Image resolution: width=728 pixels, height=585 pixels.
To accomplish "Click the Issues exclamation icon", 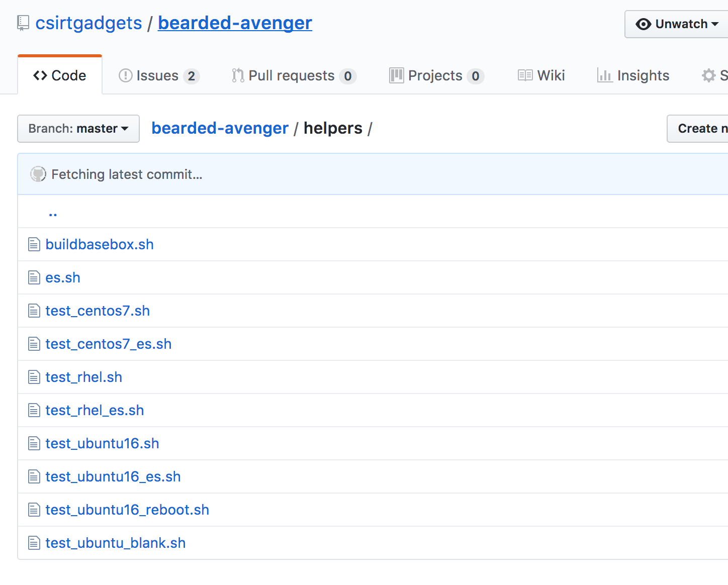I will tap(125, 75).
